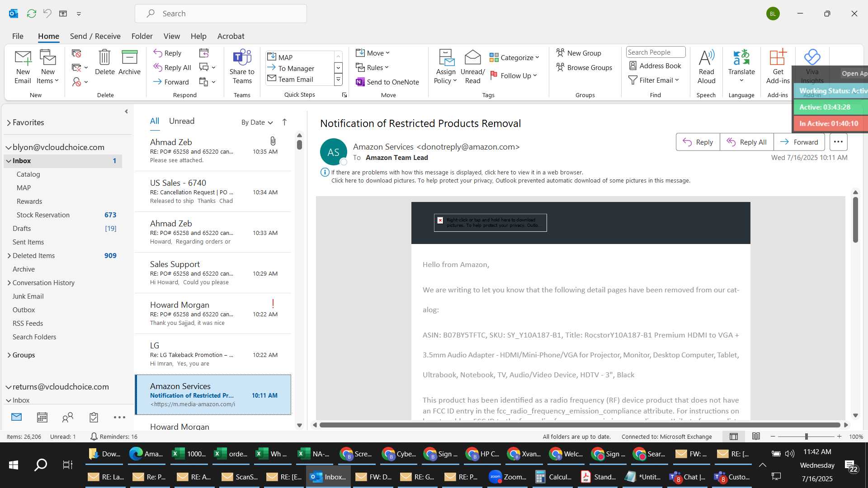Send message to OneNote
Screen dimensions: 868x488
(387, 82)
